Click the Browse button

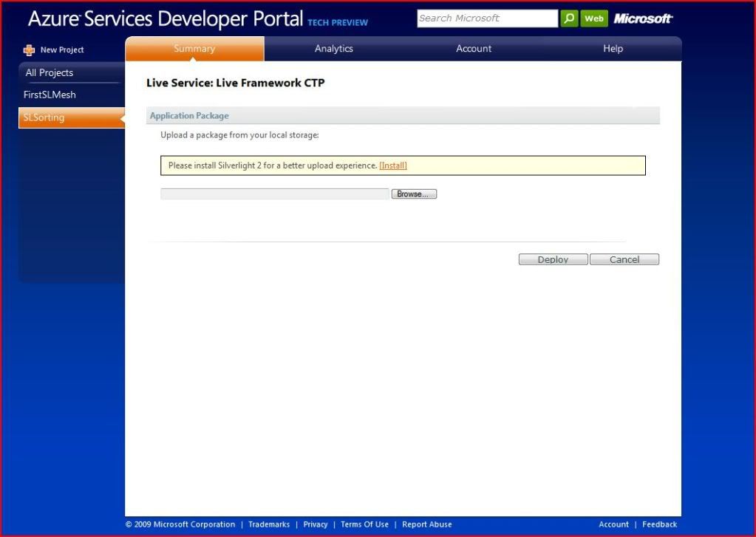(414, 194)
